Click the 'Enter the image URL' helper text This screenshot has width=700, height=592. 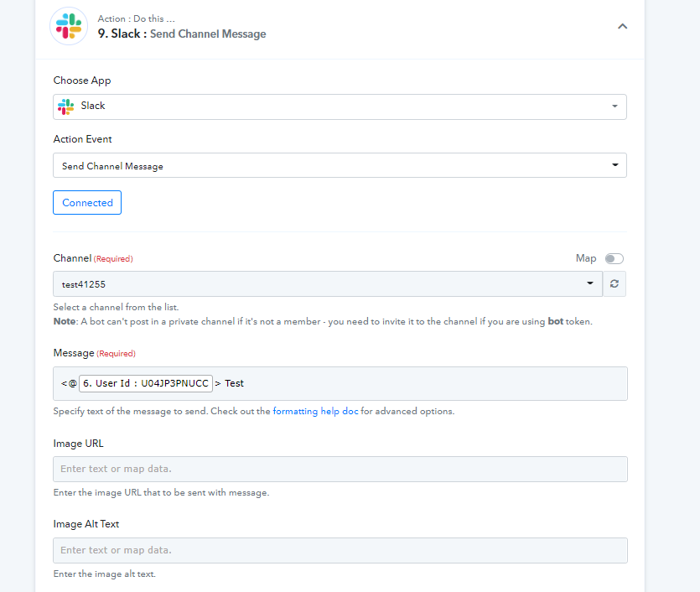coord(161,493)
